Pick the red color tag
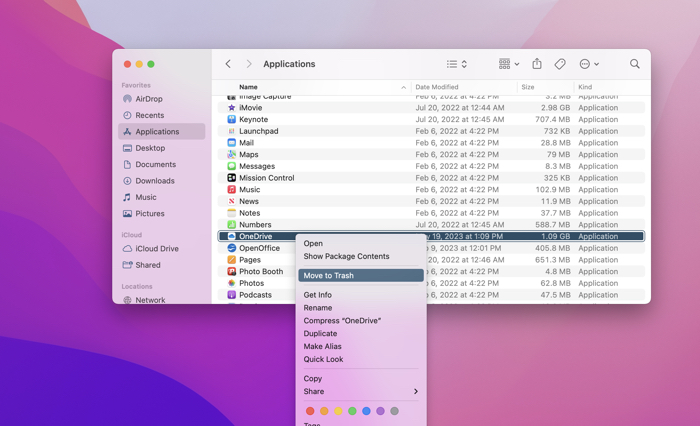The height and width of the screenshot is (426, 700). tap(310, 411)
